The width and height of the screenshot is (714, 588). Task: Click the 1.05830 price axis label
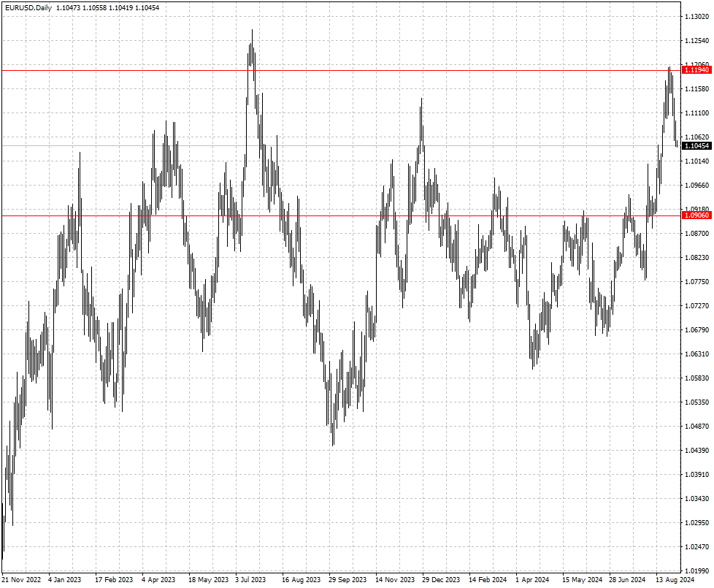(x=696, y=378)
